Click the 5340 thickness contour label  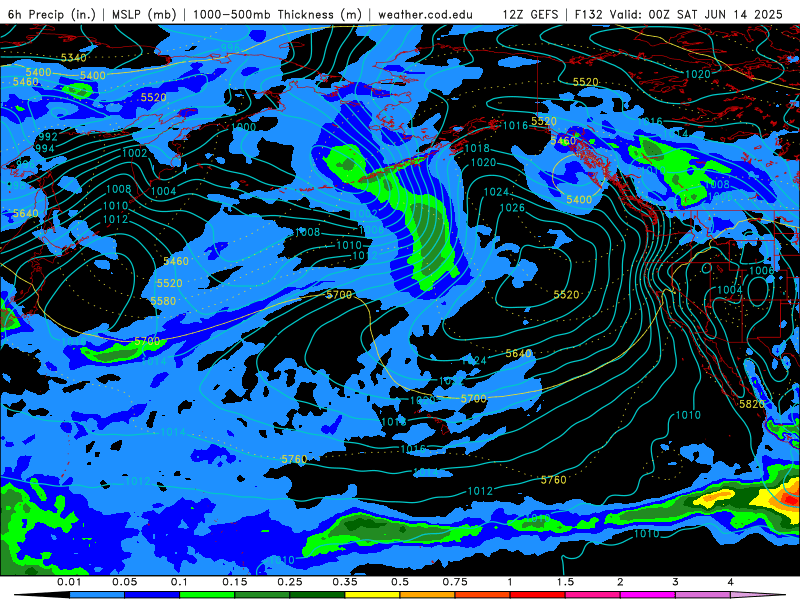[74, 58]
